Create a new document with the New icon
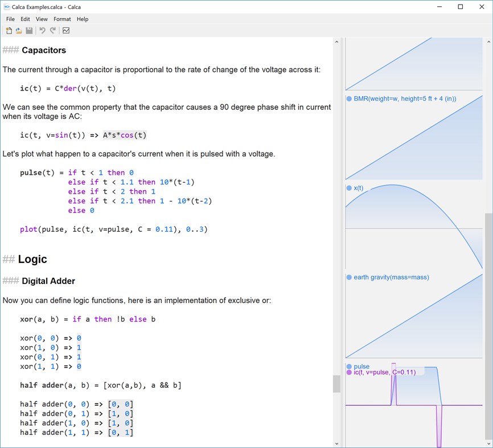 (x=9, y=30)
